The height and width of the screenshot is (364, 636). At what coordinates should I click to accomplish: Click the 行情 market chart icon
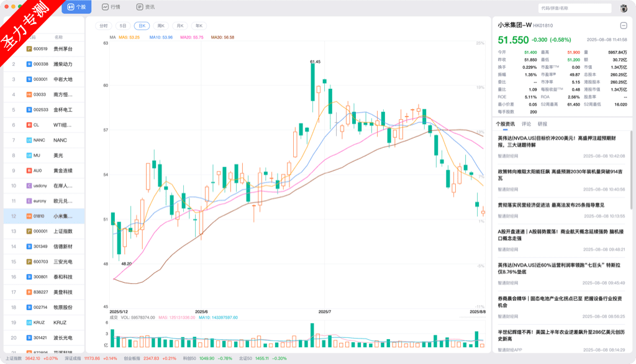106,7
